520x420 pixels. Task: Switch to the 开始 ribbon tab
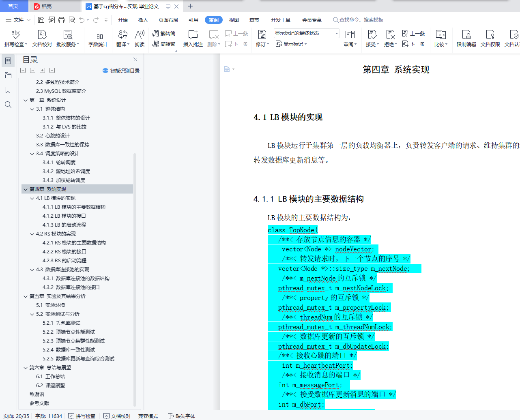pos(122,20)
